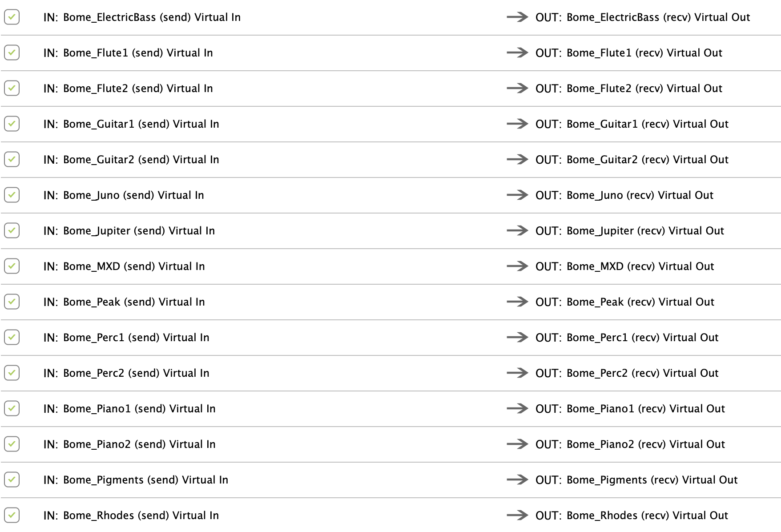Toggle the Bome_Flute1 route checkbox
The image size is (781, 532).
tap(12, 52)
